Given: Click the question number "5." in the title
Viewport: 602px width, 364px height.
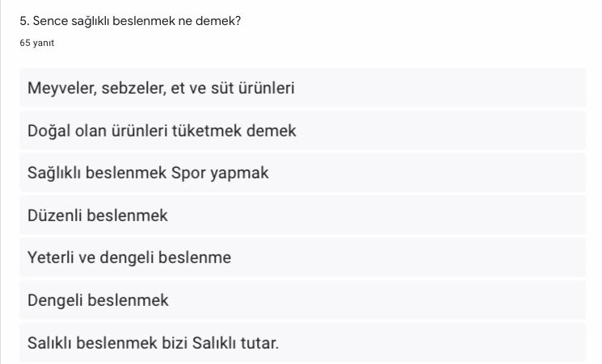Looking at the screenshot, I should [x=24, y=21].
